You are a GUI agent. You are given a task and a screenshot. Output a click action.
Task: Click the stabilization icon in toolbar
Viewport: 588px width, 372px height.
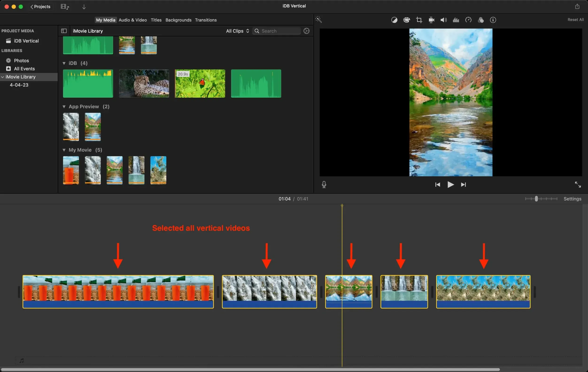click(431, 20)
